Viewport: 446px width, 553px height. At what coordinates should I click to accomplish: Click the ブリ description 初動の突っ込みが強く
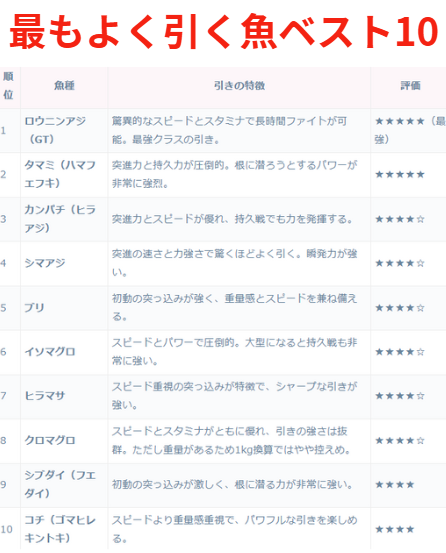point(234,308)
